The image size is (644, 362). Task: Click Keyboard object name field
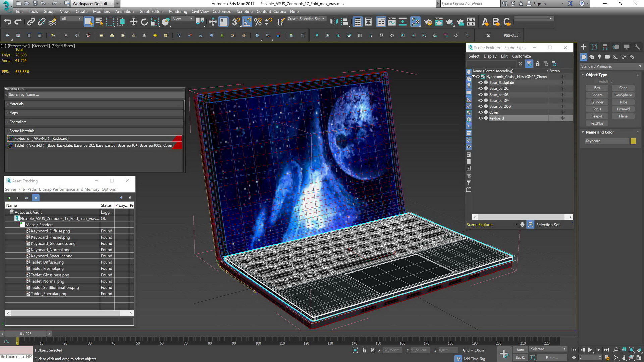[606, 141]
